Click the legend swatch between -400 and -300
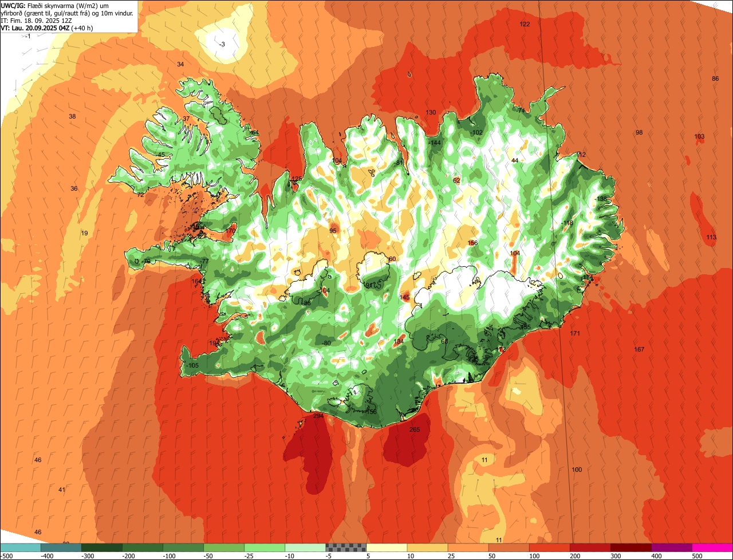 tap(61, 547)
